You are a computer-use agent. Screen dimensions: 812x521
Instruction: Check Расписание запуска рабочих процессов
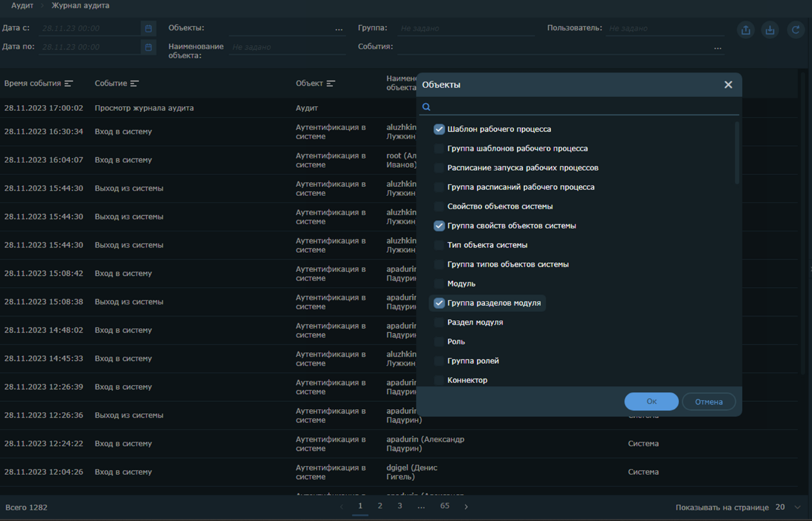point(439,168)
